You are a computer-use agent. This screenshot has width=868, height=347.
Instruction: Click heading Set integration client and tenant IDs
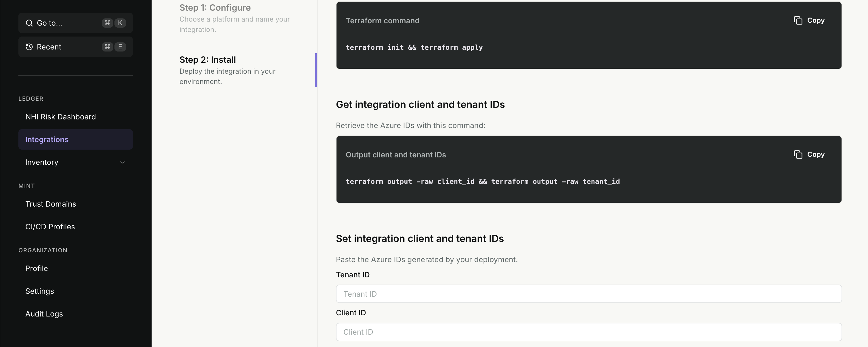point(420,239)
